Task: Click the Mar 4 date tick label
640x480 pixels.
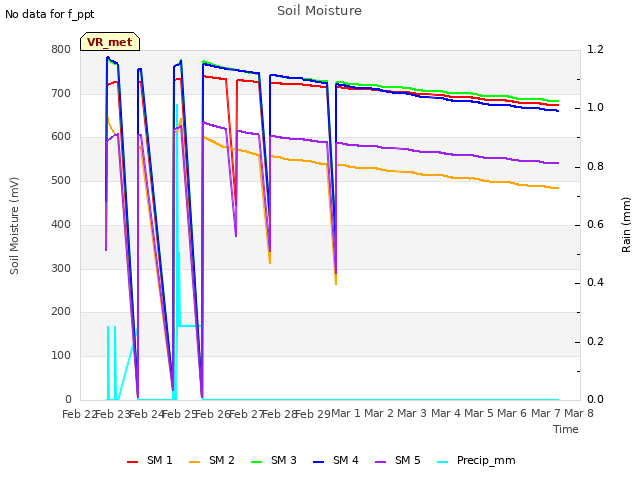Action: pos(446,414)
